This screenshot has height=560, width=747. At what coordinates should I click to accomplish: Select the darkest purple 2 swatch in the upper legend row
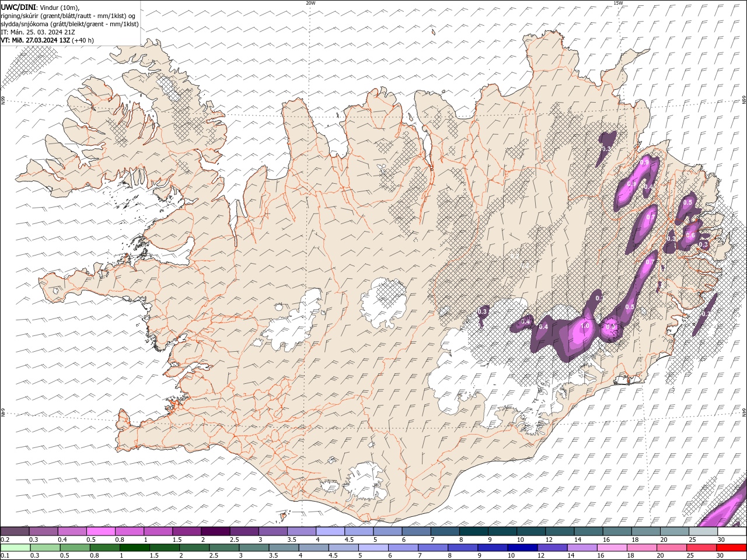tap(215, 531)
